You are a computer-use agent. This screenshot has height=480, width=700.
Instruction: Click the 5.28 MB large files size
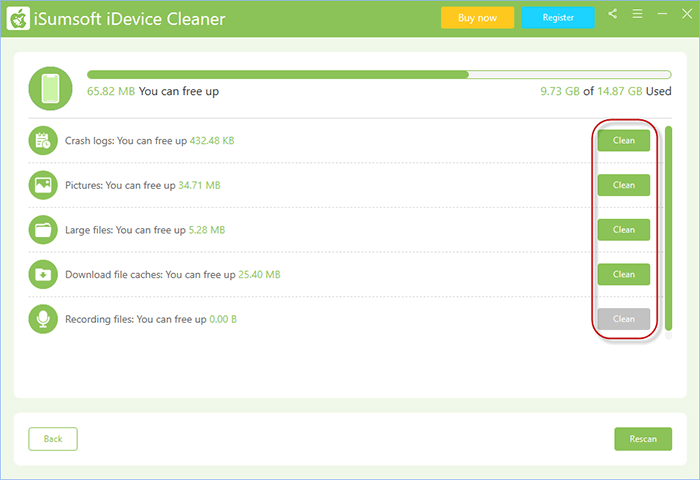207,230
